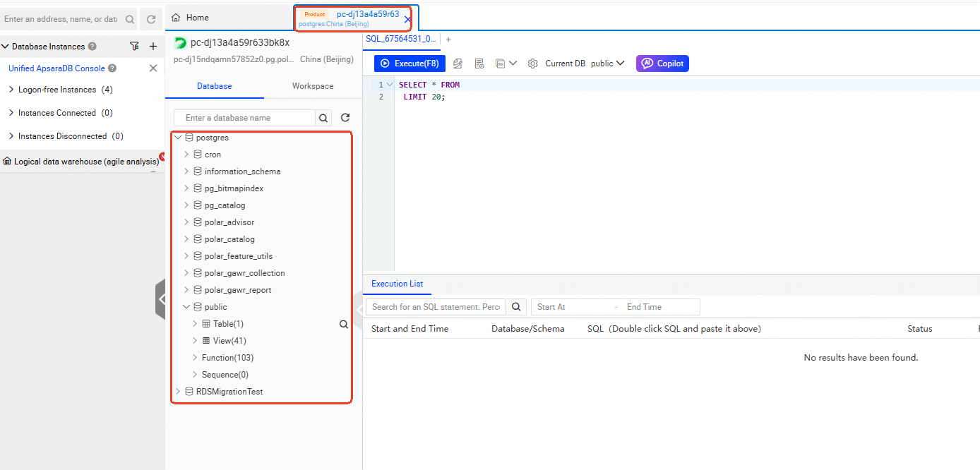Click the polar_catalog schema icon
This screenshot has height=470, width=980.
point(198,239)
